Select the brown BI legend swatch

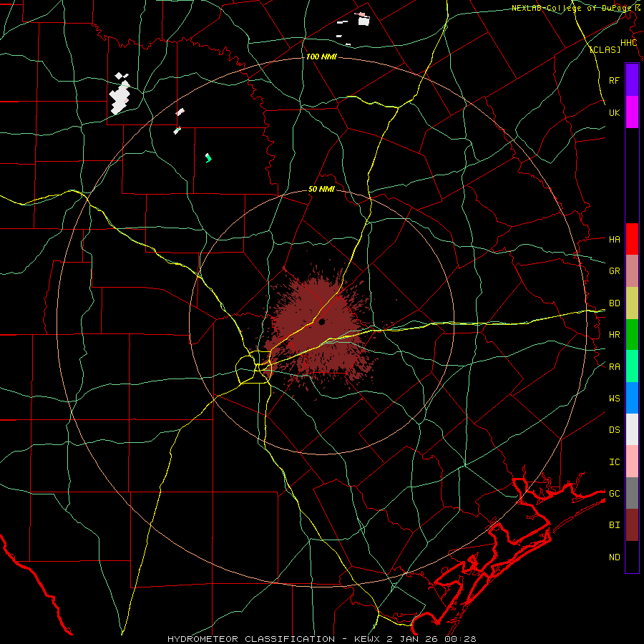click(x=632, y=525)
